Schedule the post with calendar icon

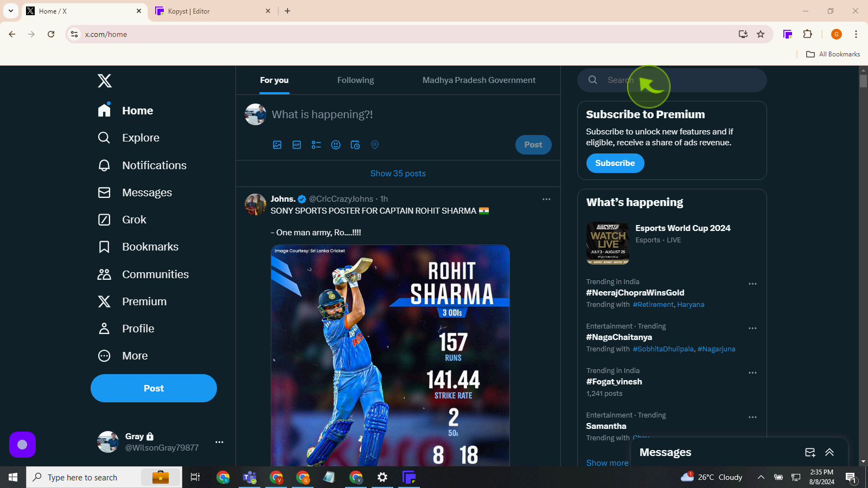[355, 145]
